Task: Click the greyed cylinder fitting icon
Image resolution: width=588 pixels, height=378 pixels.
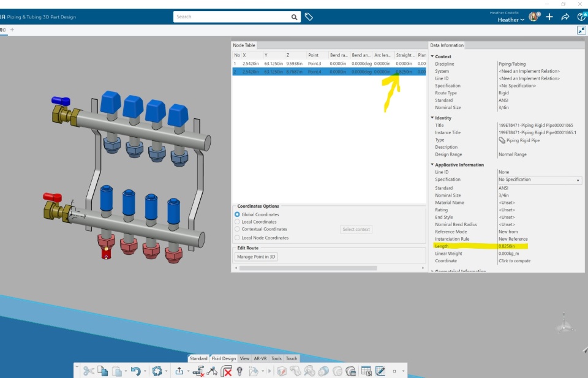Action: pyautogui.click(x=323, y=371)
